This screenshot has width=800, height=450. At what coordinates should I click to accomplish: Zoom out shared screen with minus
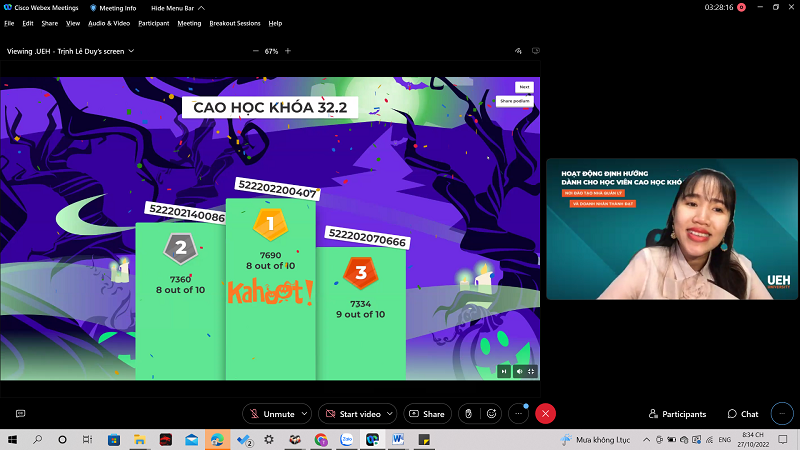tap(256, 51)
